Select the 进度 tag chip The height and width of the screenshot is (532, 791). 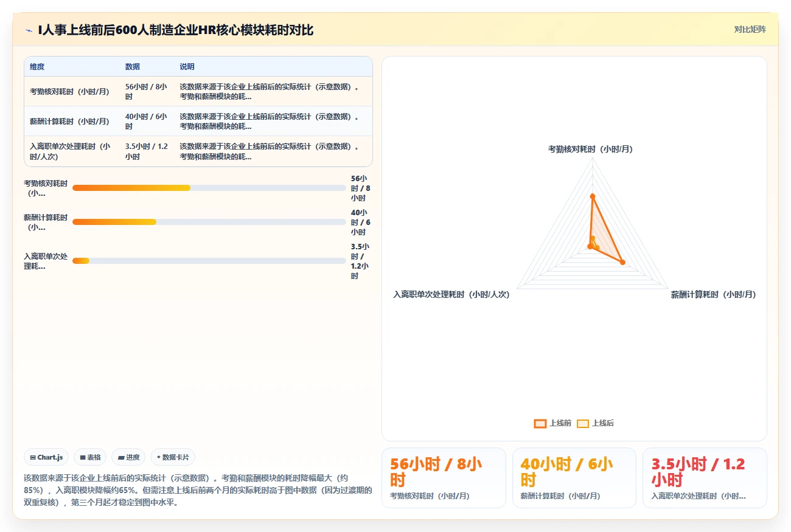click(128, 457)
